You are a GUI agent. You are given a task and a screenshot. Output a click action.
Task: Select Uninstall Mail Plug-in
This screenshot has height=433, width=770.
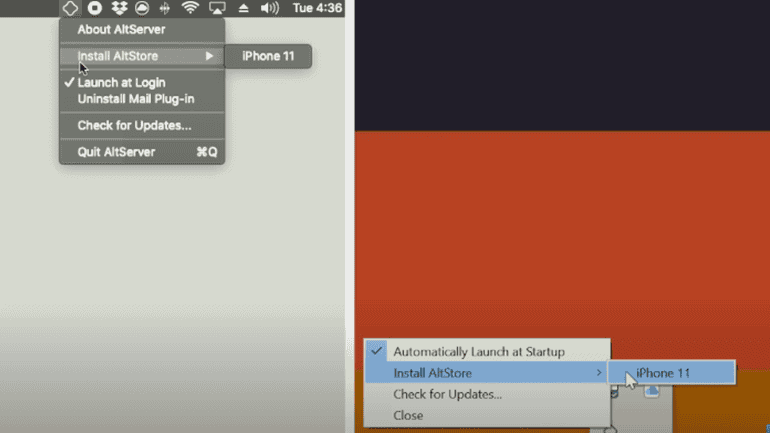(135, 99)
